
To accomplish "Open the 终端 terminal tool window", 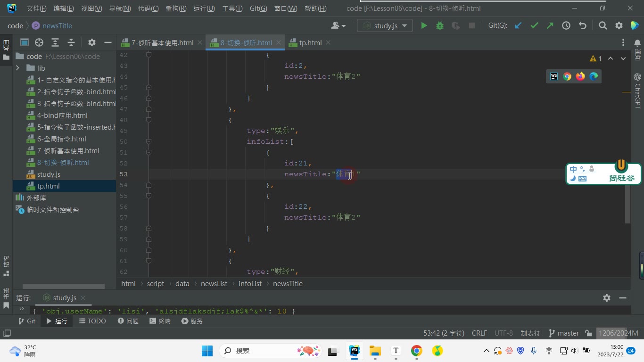I will pyautogui.click(x=160, y=321).
